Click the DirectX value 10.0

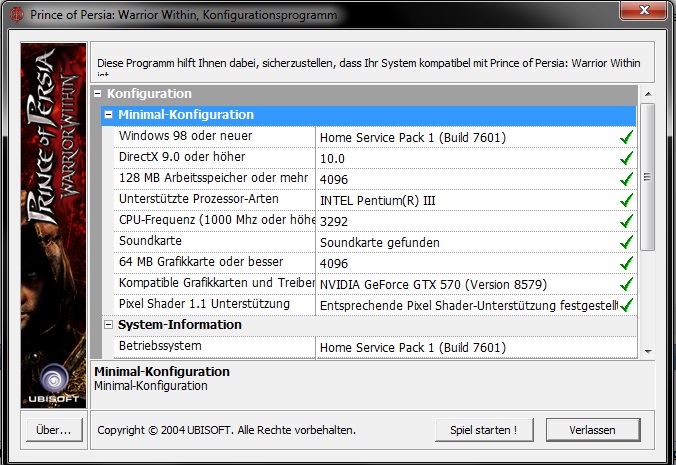click(x=332, y=159)
